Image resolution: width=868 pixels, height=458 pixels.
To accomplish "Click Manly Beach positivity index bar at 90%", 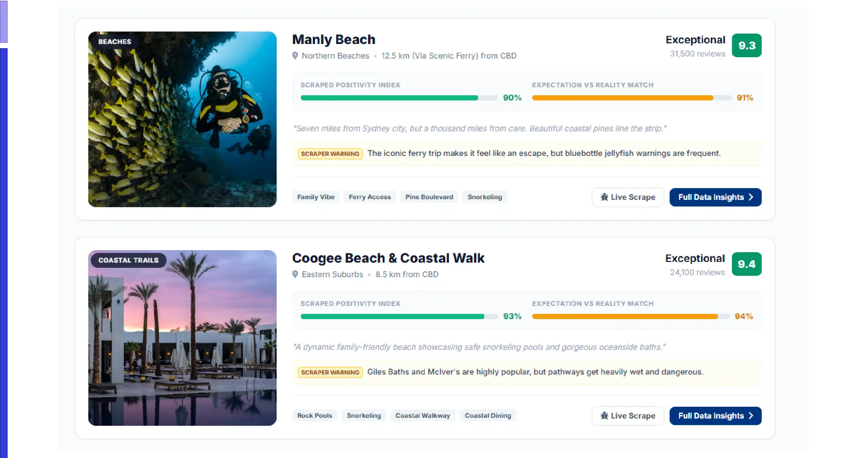I will coord(399,98).
